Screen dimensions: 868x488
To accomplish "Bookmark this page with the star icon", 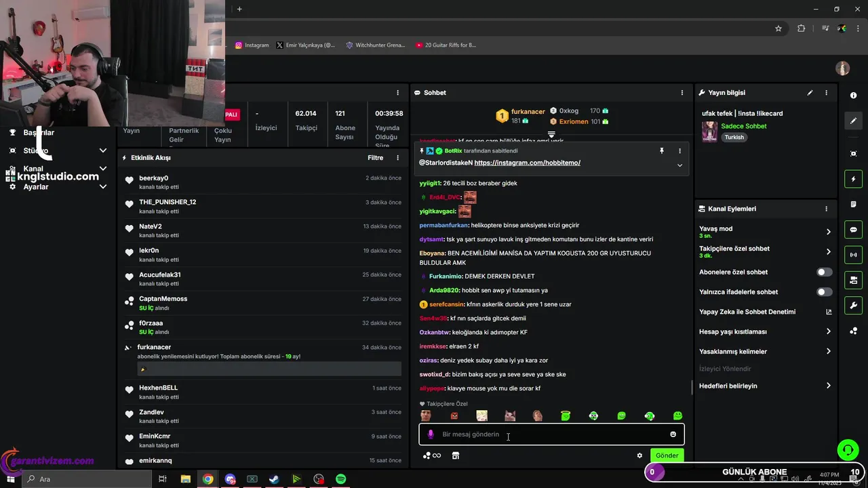I will click(778, 28).
